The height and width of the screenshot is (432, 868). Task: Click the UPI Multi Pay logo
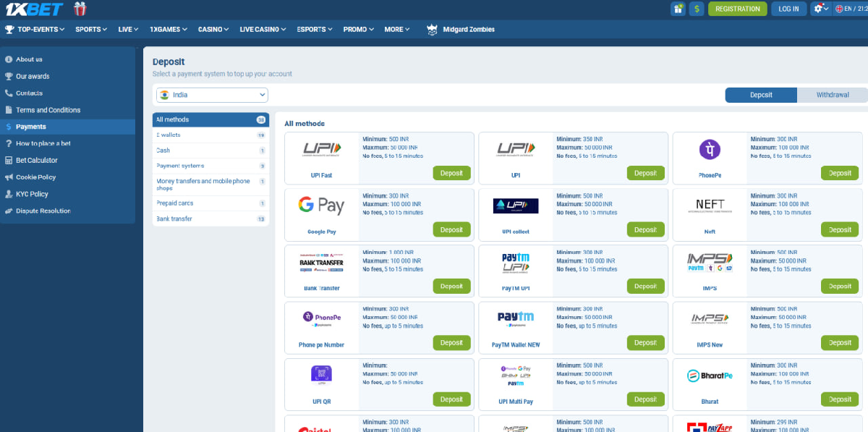[516, 376]
